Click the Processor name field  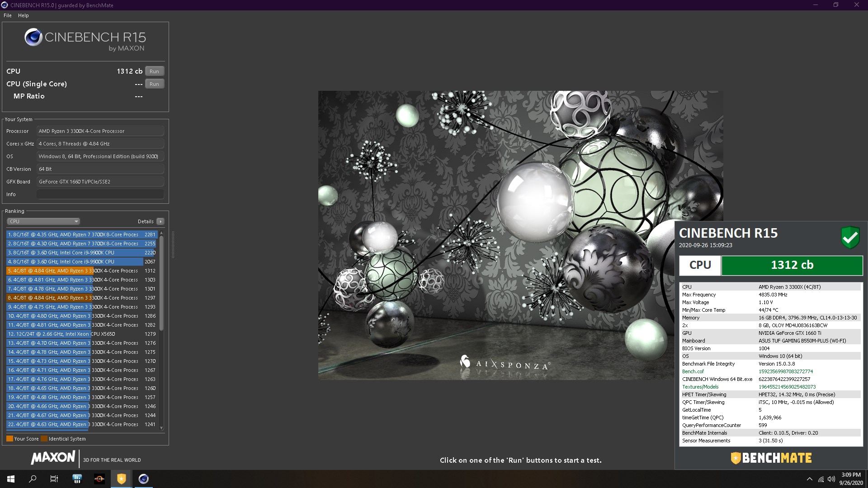click(100, 131)
